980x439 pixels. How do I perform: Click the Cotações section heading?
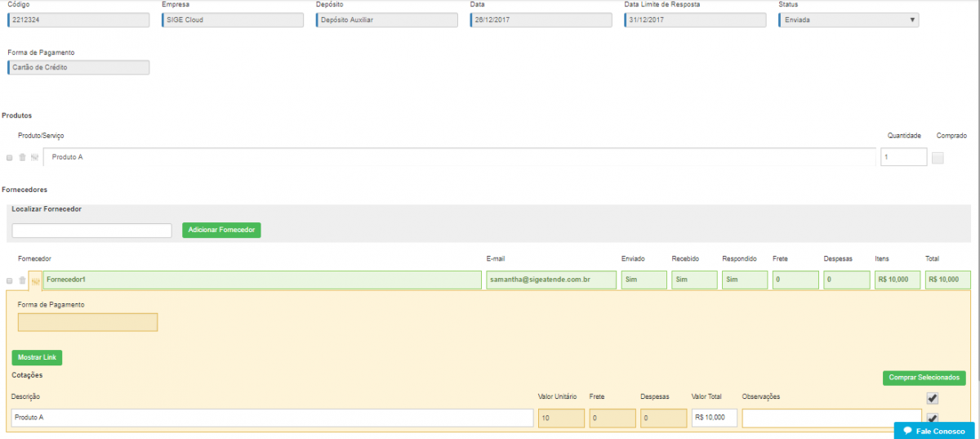tap(27, 375)
